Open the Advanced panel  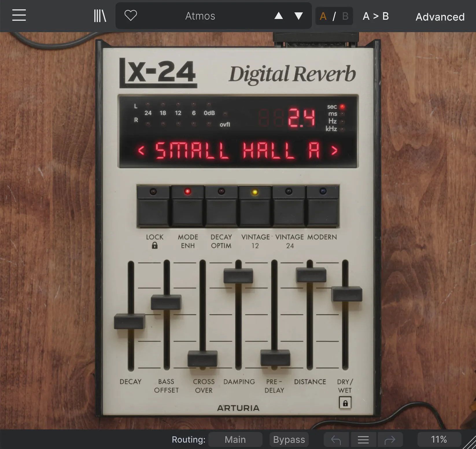pos(440,17)
